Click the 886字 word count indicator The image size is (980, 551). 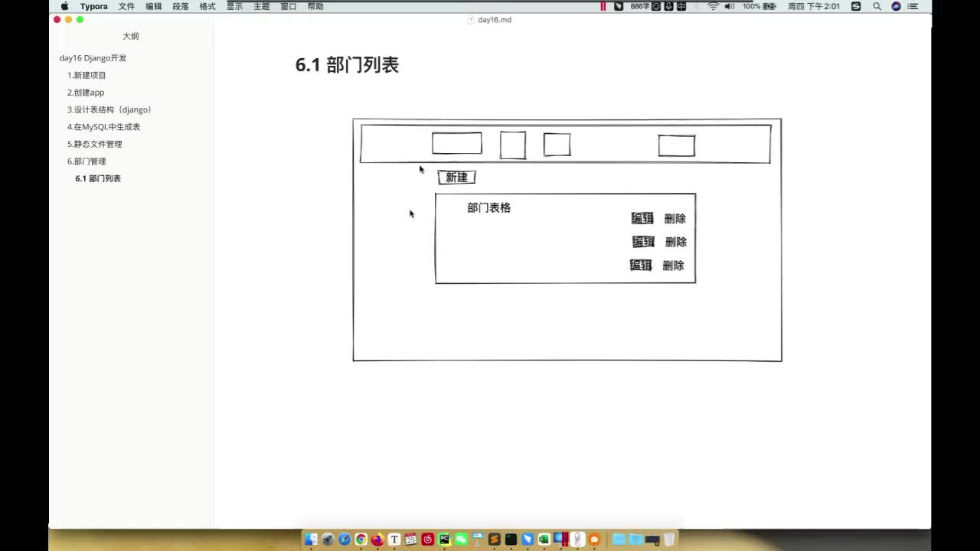tap(639, 6)
